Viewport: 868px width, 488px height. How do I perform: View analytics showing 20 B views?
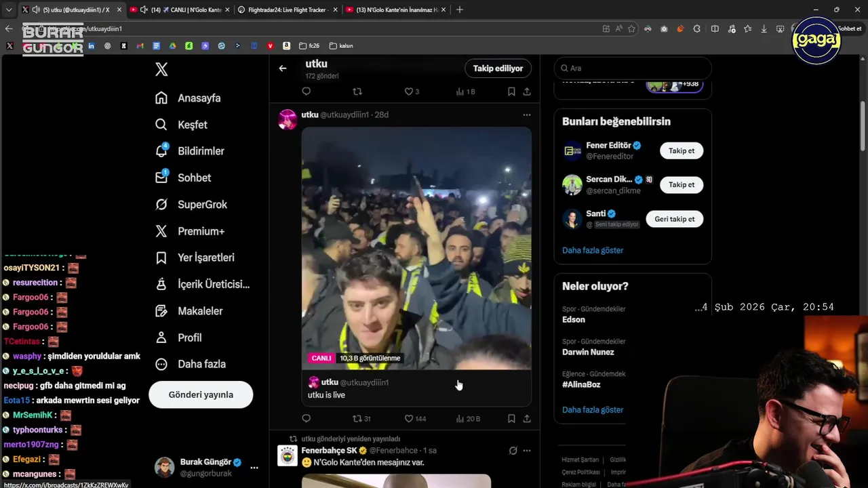click(468, 419)
